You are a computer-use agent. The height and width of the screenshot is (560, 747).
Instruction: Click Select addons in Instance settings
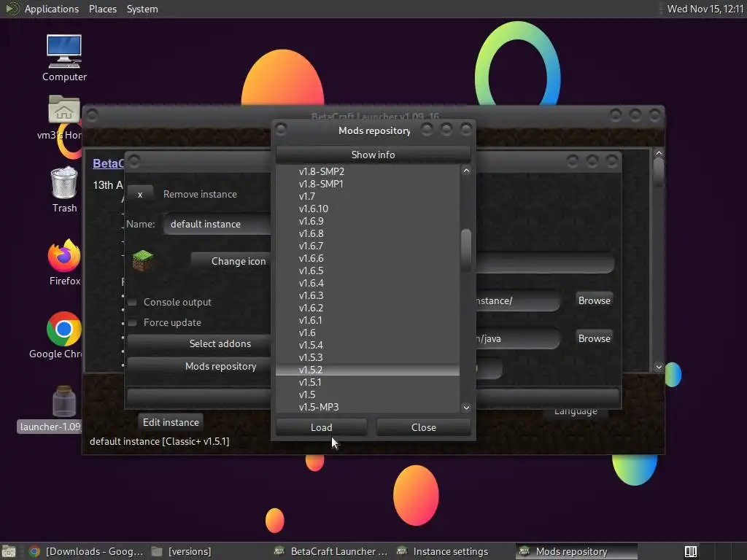(199, 344)
